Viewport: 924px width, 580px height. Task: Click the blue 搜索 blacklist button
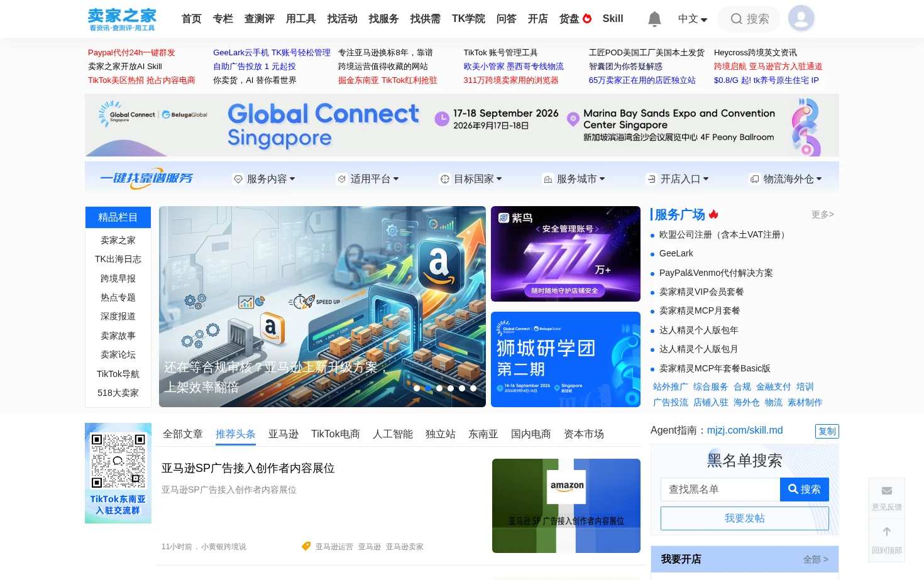805,490
